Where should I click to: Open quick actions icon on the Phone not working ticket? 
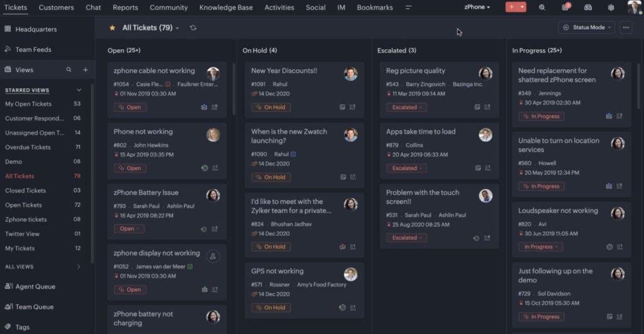(x=215, y=167)
